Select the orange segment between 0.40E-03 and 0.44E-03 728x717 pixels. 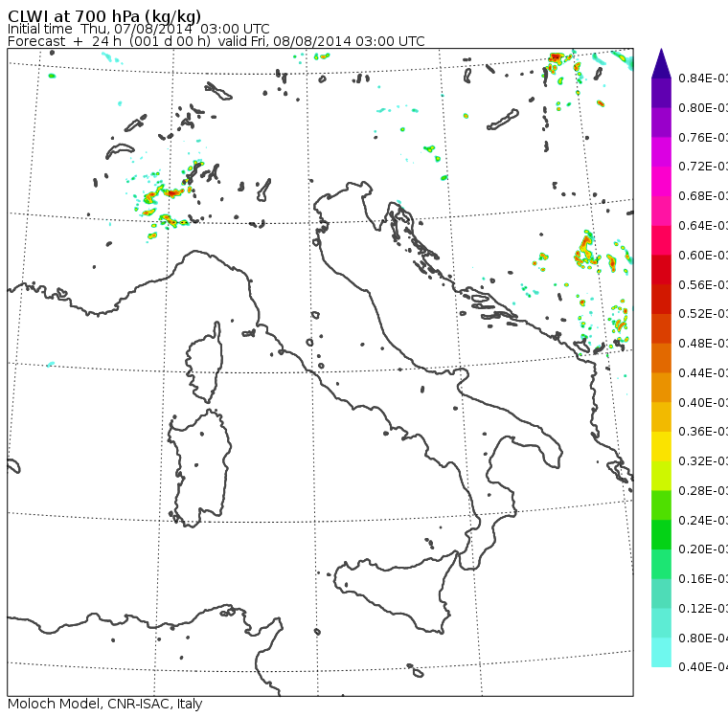pyautogui.click(x=661, y=388)
